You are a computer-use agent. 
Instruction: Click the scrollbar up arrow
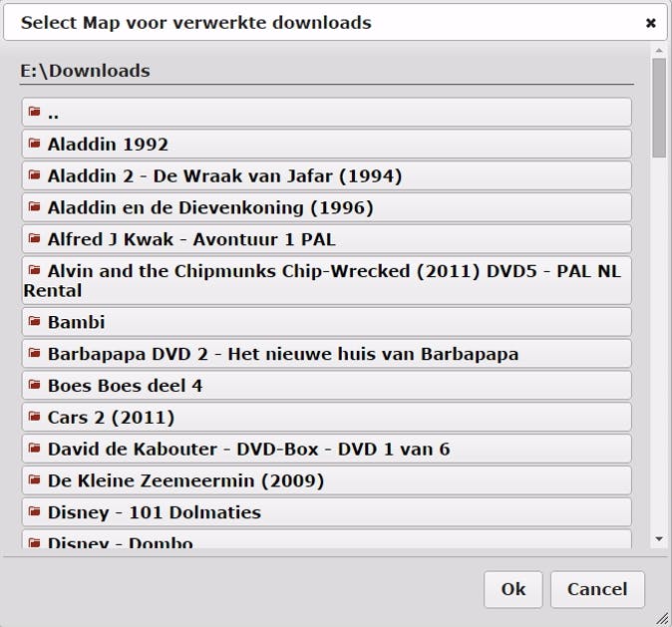click(659, 51)
